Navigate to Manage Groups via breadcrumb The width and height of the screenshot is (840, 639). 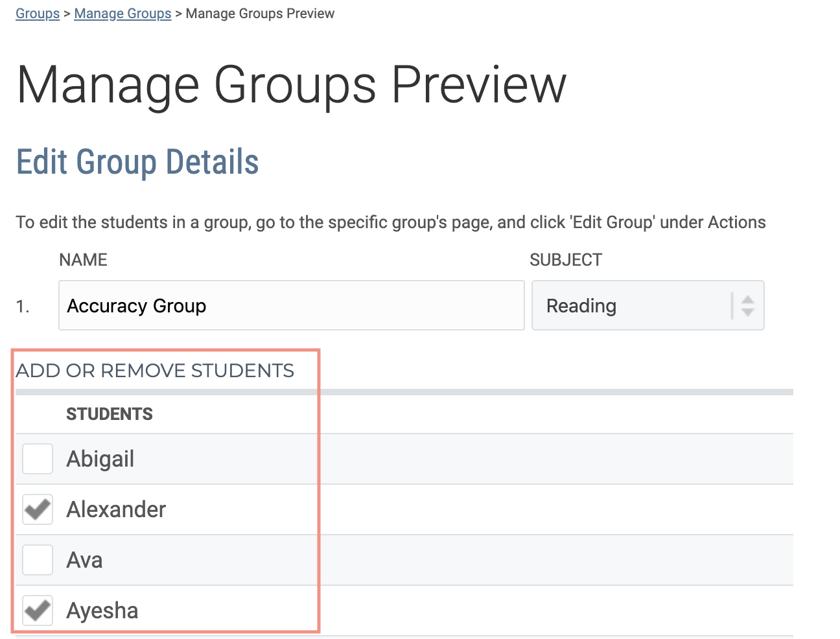[x=122, y=13]
